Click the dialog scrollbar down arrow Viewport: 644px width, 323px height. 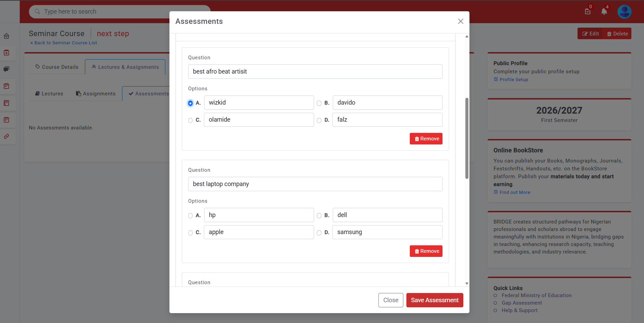[467, 283]
